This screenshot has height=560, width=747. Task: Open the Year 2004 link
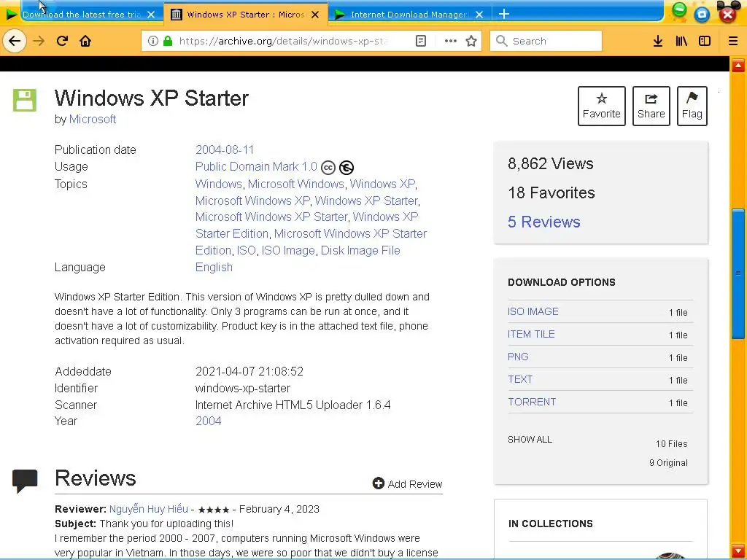click(208, 421)
